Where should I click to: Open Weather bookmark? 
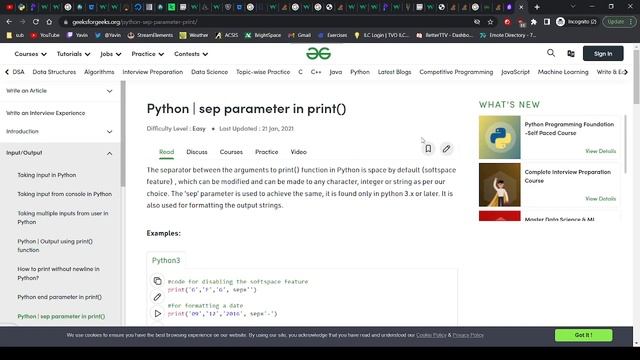point(193,35)
